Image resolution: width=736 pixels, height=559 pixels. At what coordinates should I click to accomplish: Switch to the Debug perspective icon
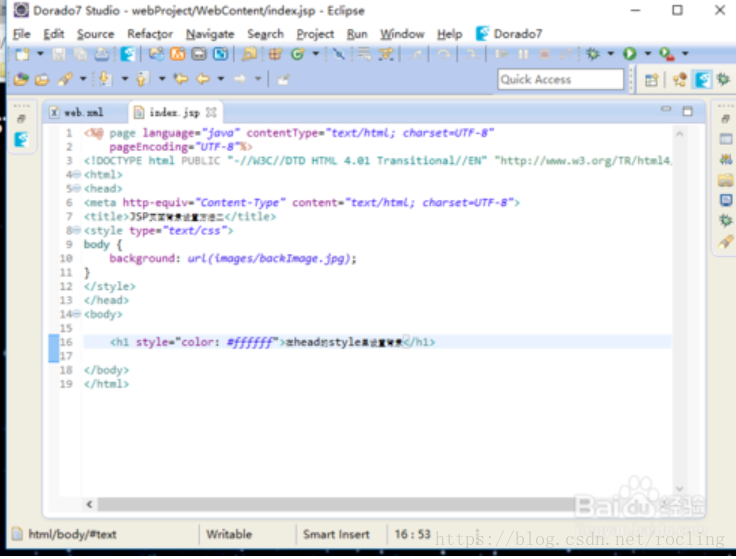[x=723, y=80]
